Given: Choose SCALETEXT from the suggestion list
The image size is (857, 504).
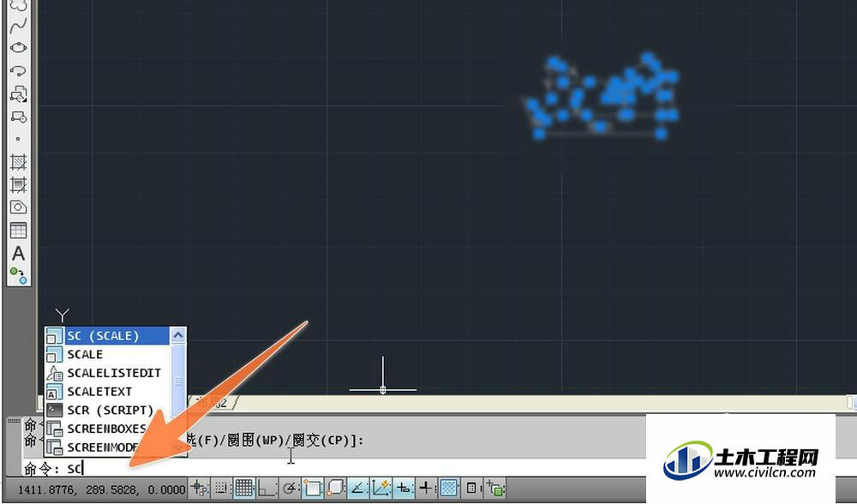Looking at the screenshot, I should pos(107,392).
